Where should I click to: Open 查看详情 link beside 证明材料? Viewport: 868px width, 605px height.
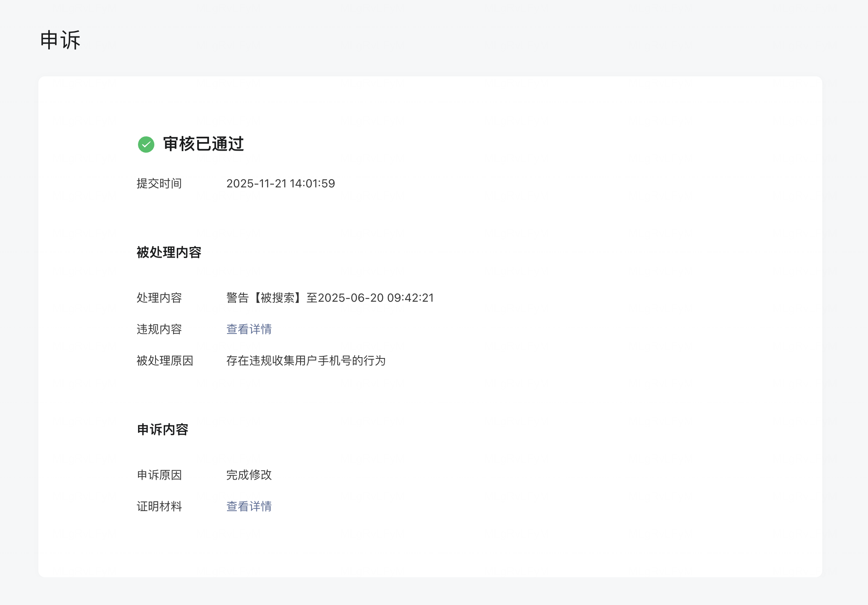pyautogui.click(x=249, y=506)
